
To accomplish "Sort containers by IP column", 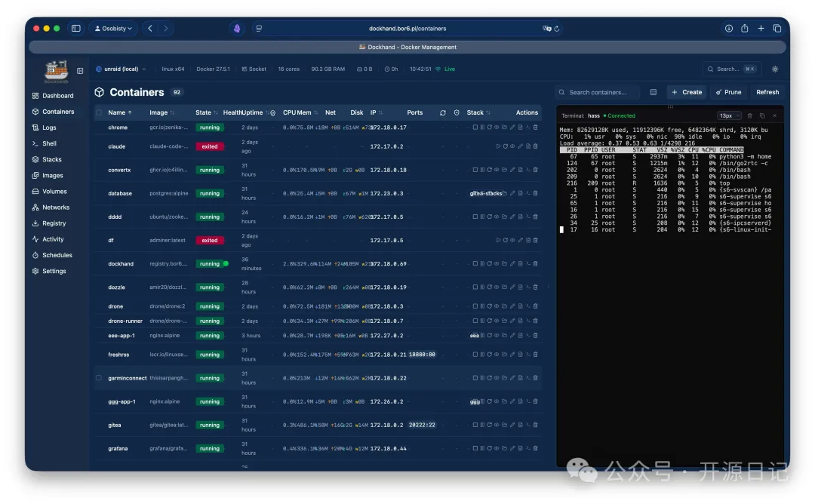I will click(x=377, y=112).
